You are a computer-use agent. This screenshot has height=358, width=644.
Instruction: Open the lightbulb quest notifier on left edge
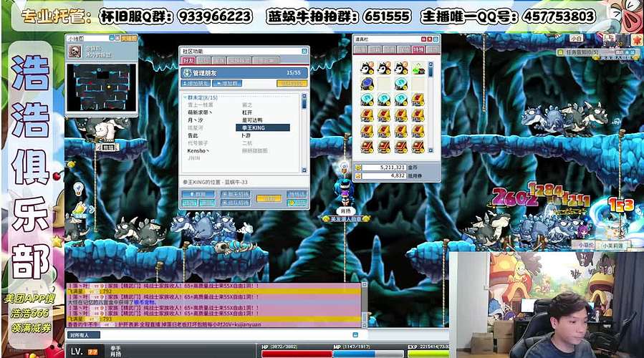(78, 189)
